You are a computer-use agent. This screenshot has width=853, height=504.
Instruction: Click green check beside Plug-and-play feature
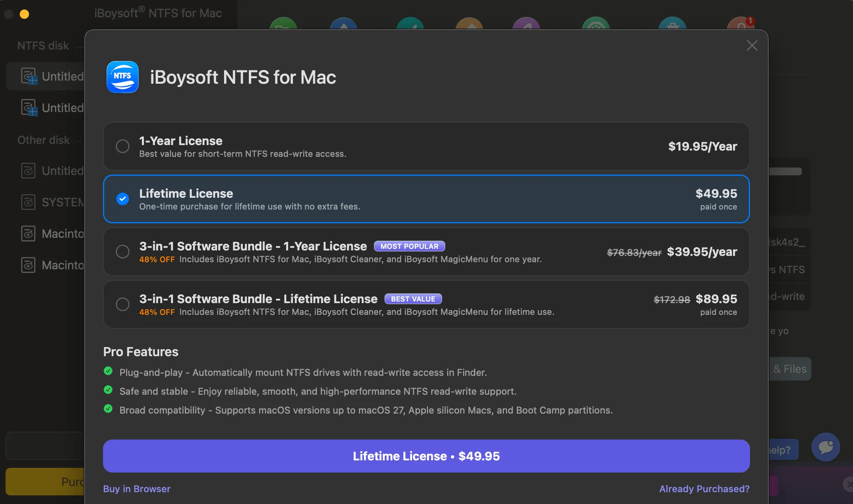tap(108, 371)
